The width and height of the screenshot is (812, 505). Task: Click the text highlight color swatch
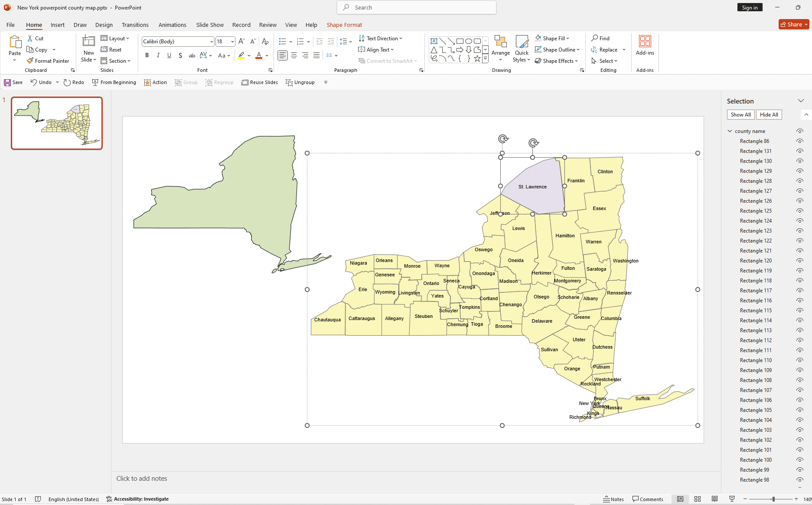click(x=241, y=55)
